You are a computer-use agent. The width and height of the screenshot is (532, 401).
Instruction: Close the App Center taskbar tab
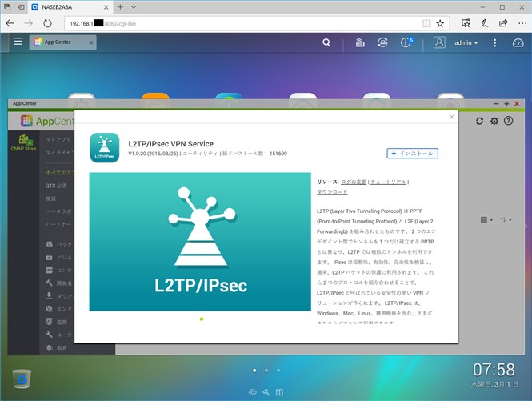coord(91,42)
